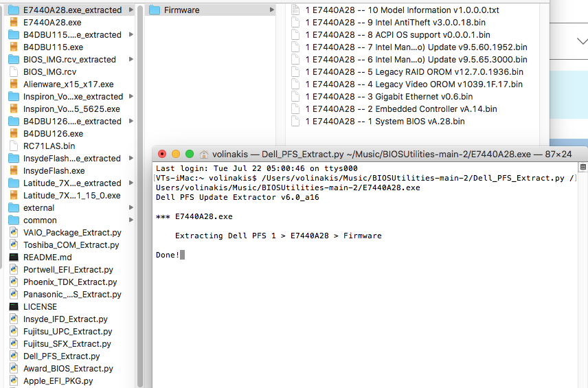Click the Apple_EFI_PKG.py Python icon
Screen dimensions: 588x388
14,381
